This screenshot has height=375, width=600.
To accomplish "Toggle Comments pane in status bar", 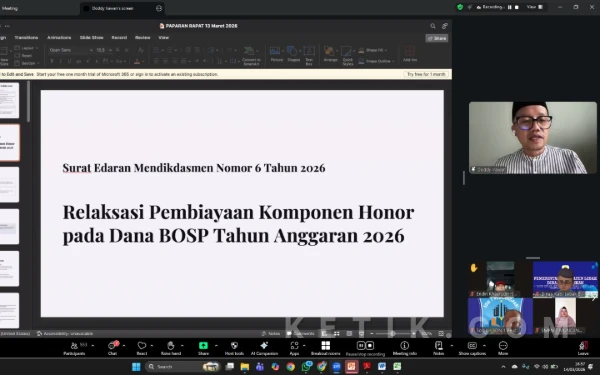I will (x=300, y=334).
